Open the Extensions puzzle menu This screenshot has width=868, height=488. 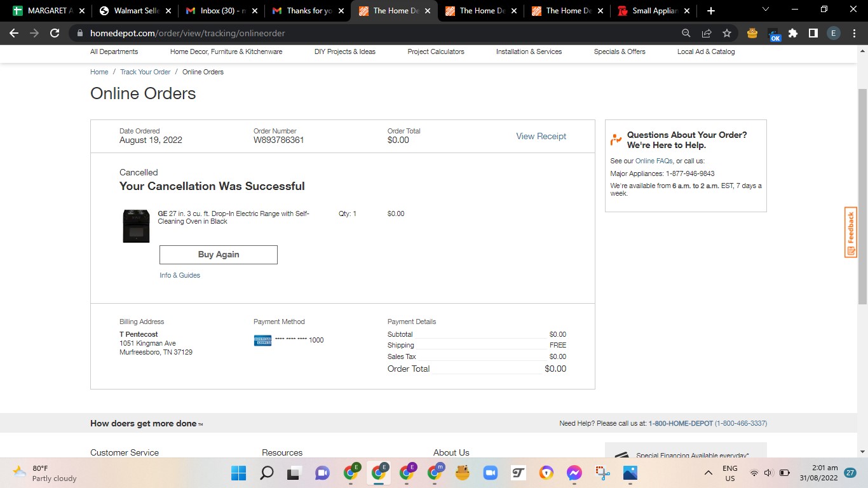[793, 33]
